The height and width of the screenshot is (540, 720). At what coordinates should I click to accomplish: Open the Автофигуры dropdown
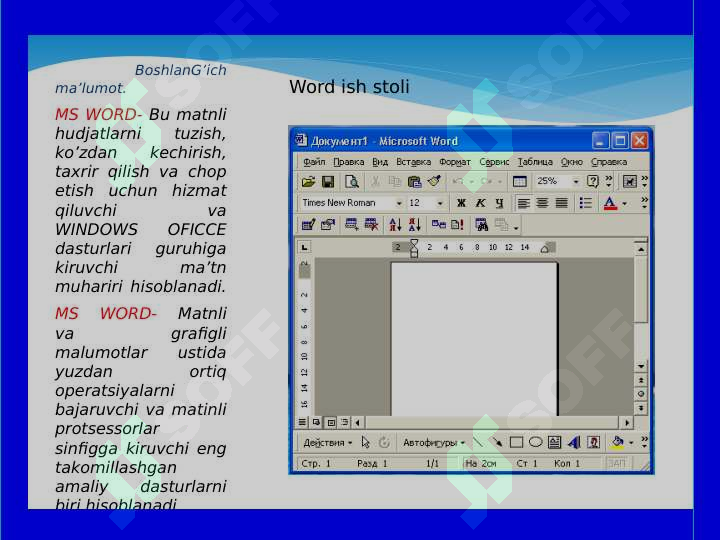[x=434, y=443]
